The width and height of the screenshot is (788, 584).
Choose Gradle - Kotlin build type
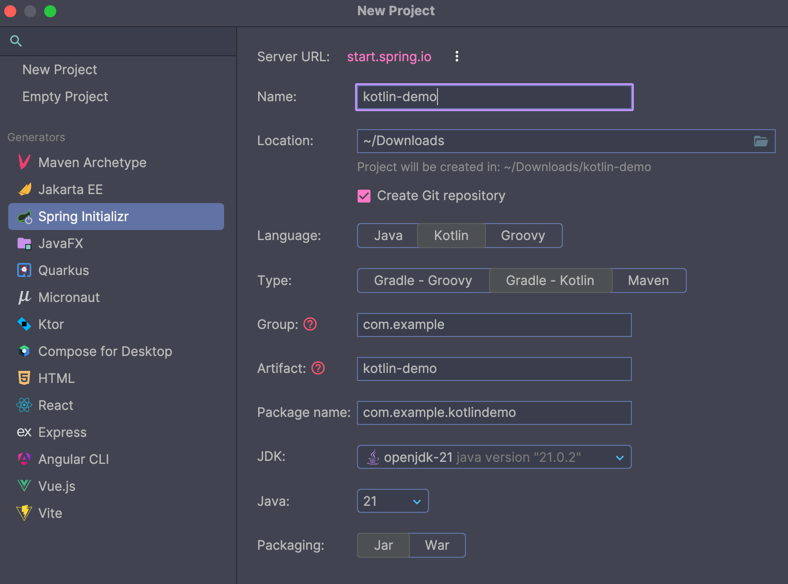tap(550, 280)
